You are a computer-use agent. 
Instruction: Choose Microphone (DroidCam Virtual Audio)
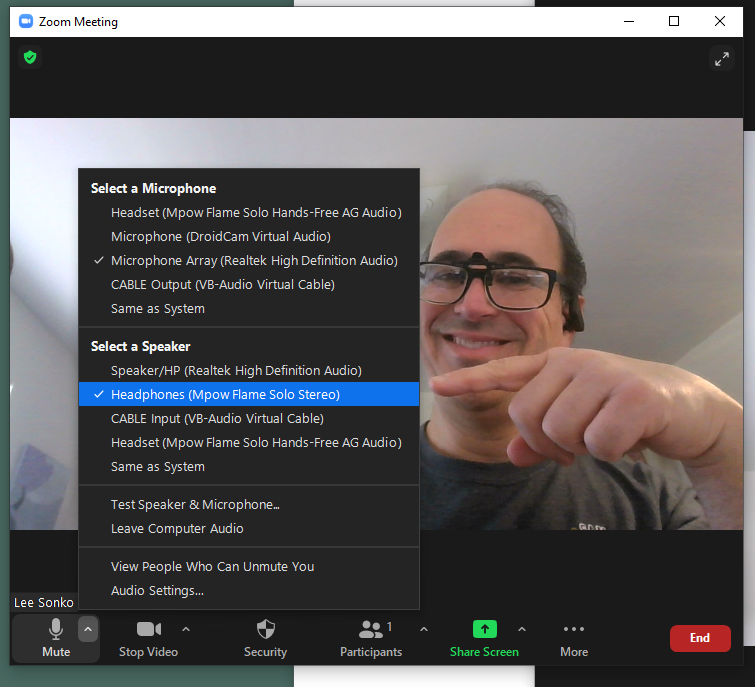(x=249, y=237)
